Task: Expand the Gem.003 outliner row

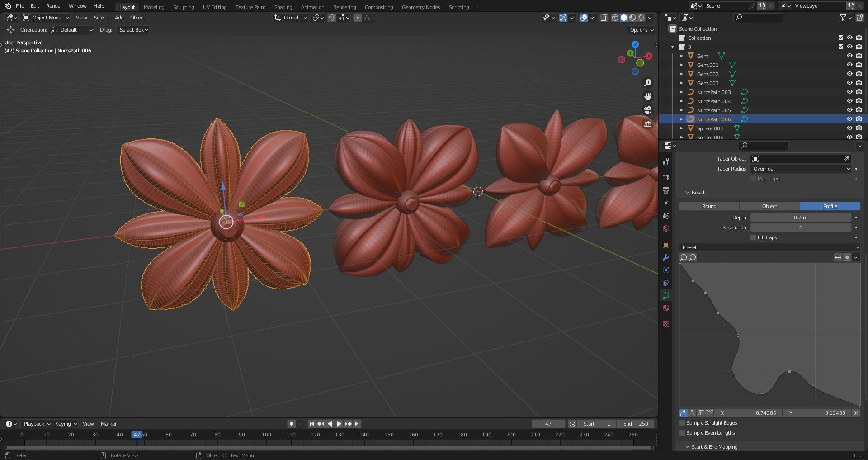Action: pyautogui.click(x=681, y=83)
